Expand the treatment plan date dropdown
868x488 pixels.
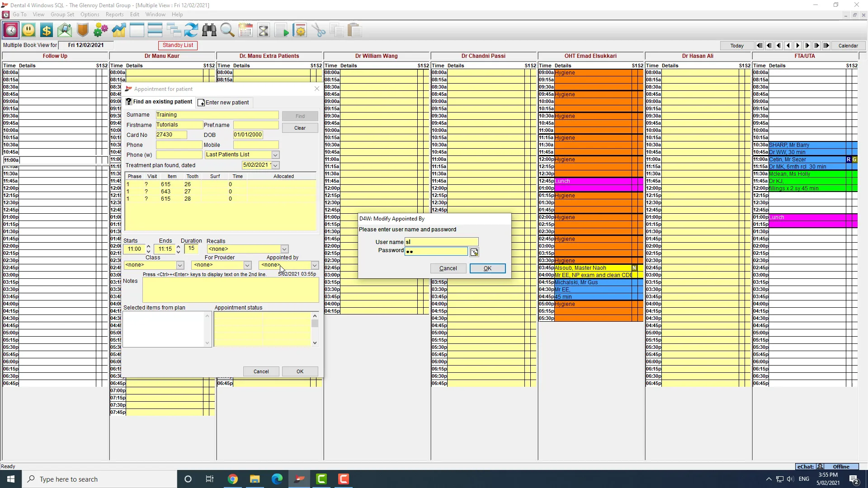coord(275,165)
